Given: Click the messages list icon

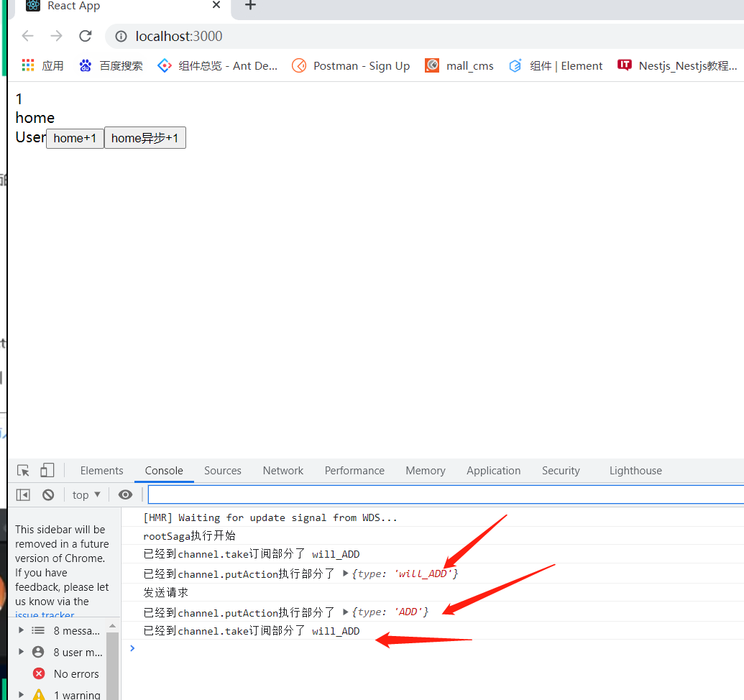Looking at the screenshot, I should click(x=38, y=630).
